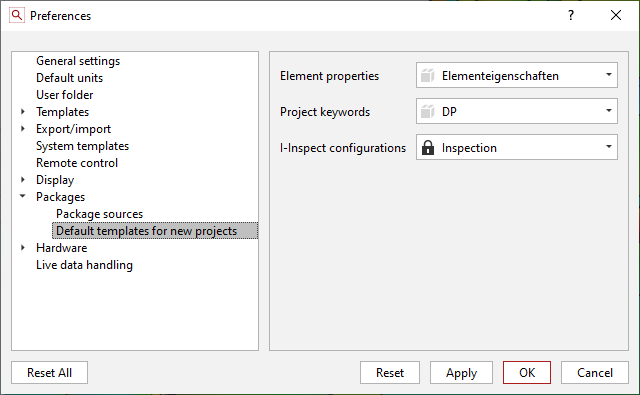Select Package sources entry
640x395 pixels.
[100, 214]
